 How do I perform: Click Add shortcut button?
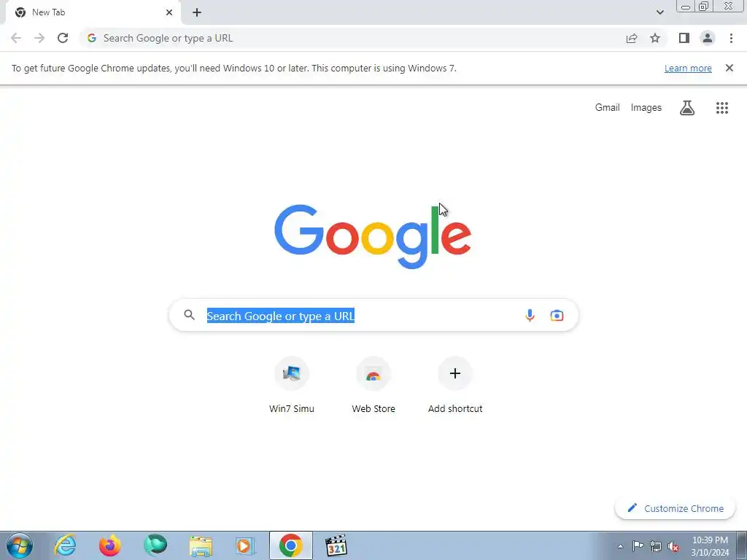[x=455, y=385]
